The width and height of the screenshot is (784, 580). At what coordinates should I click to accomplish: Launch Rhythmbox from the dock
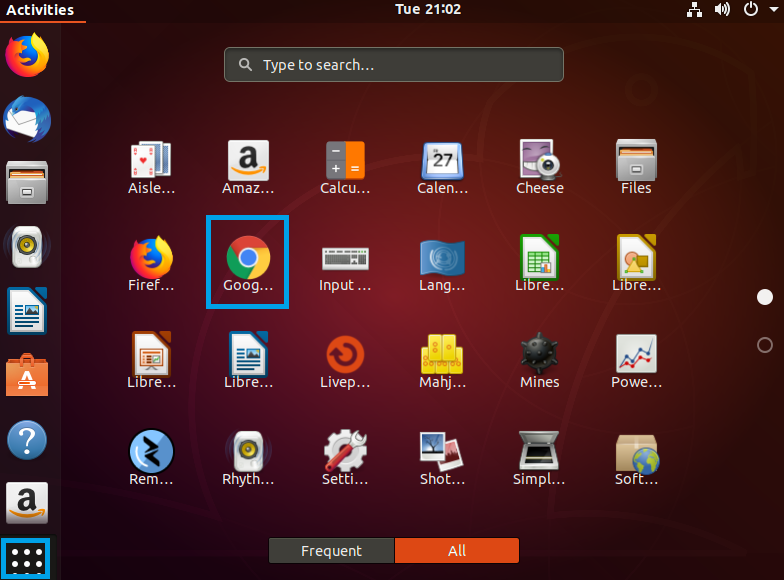(27, 246)
